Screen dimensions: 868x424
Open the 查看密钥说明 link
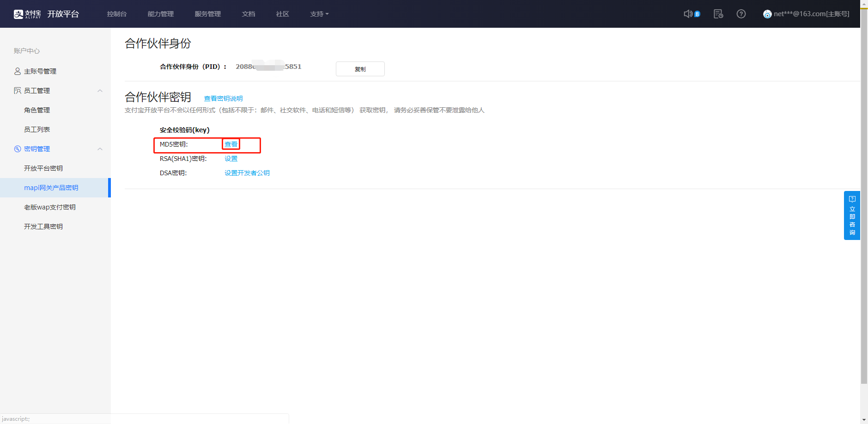tap(223, 98)
